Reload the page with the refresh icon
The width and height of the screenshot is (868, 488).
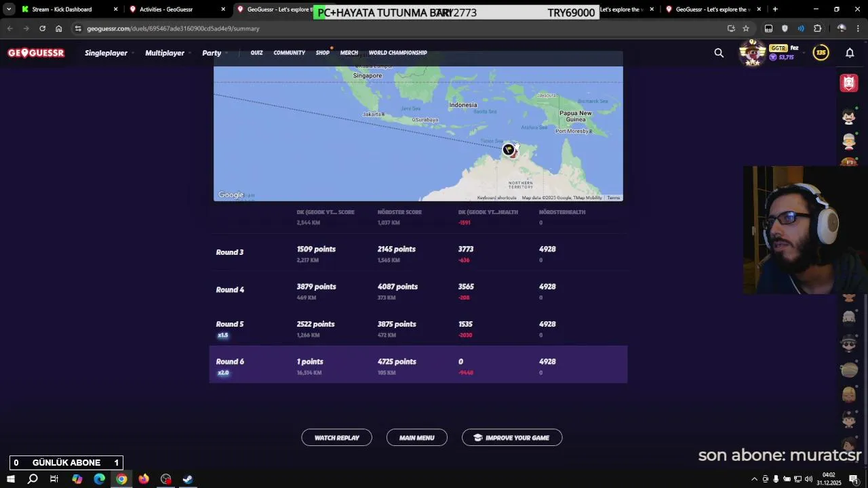coord(42,28)
